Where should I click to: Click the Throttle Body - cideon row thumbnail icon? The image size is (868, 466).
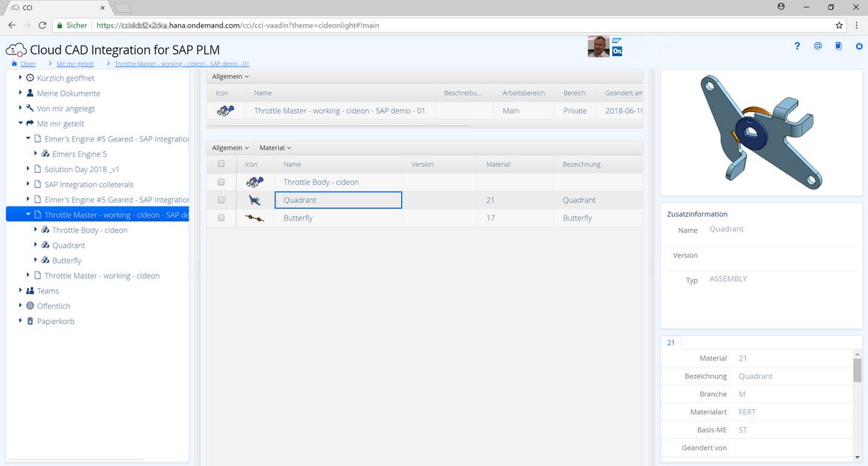[254, 182]
